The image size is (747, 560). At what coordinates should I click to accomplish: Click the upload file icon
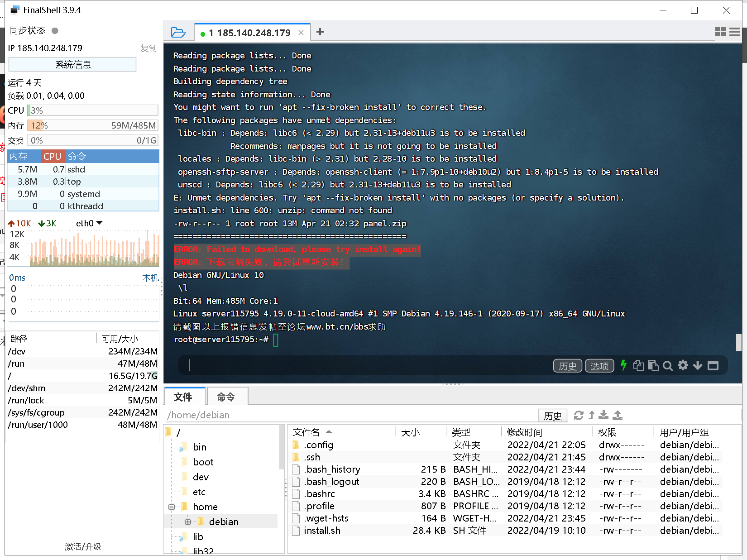pos(618,415)
